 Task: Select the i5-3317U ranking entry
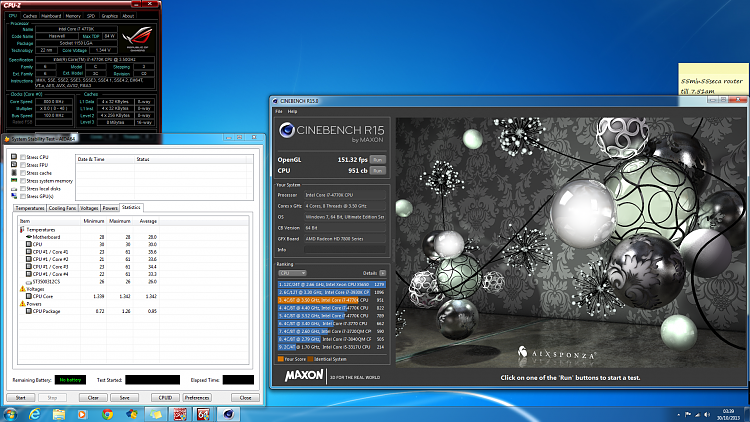click(331, 347)
